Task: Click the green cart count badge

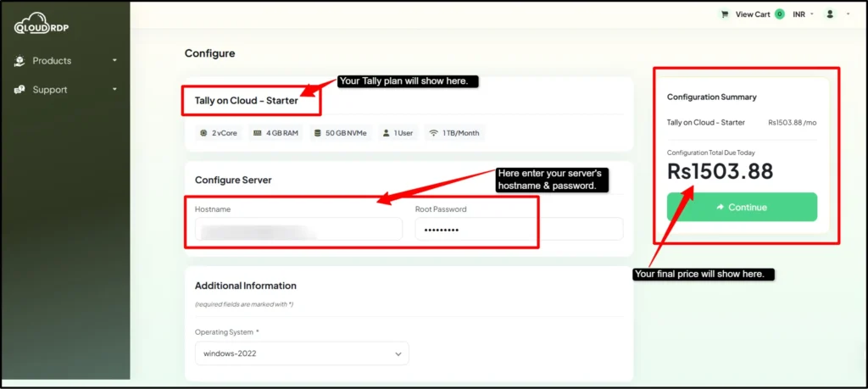Action: [x=780, y=14]
